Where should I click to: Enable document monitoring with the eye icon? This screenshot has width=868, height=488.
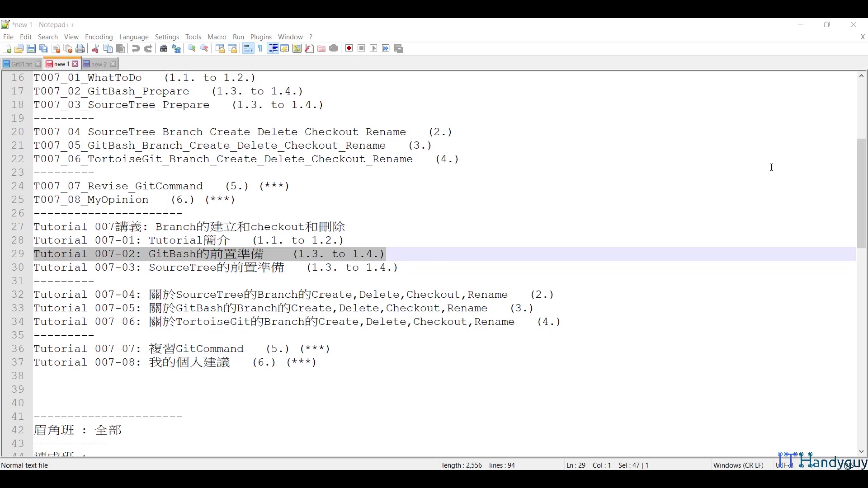pos(334,48)
